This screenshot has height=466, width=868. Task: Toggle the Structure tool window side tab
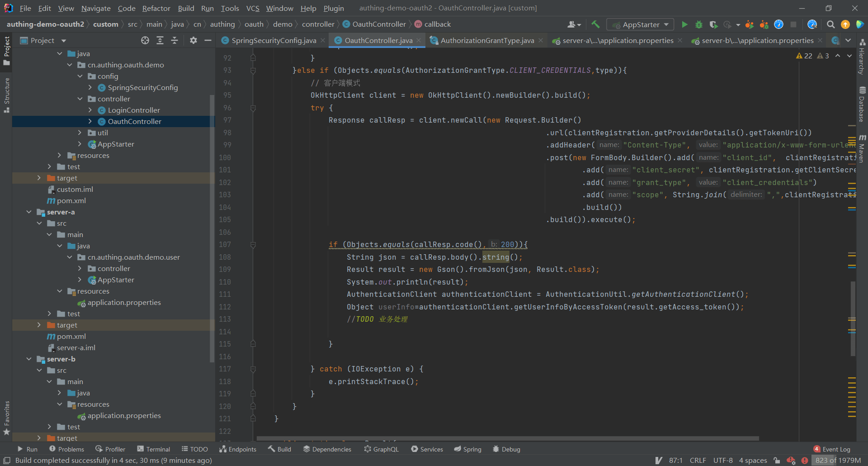click(6, 95)
